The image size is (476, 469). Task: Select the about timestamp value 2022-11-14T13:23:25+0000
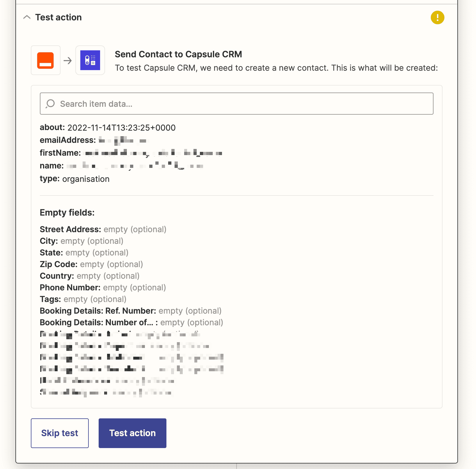[122, 128]
